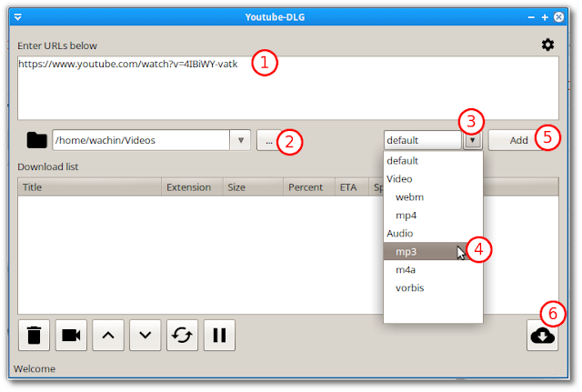Viewport: 582px width, 392px height.
Task: Click the Download list label
Action: [x=48, y=166]
